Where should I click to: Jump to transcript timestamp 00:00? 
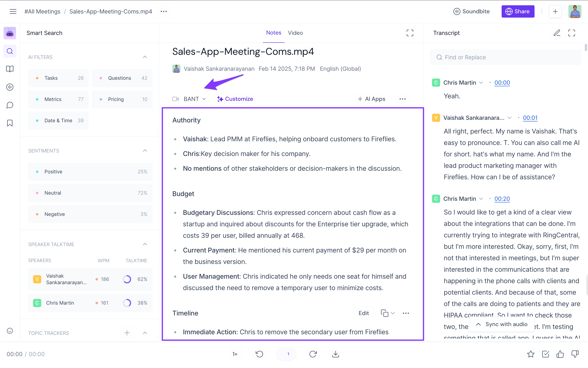click(502, 83)
